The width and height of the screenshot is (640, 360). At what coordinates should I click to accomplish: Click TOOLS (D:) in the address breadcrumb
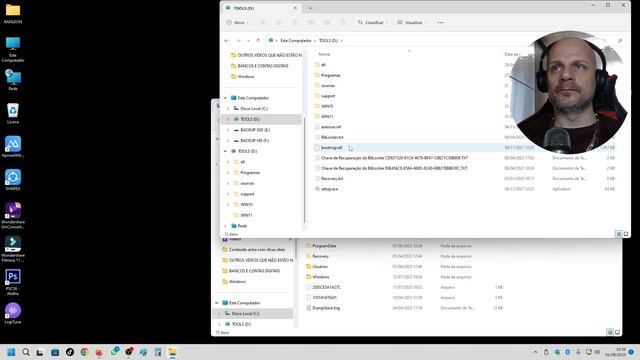coord(328,40)
